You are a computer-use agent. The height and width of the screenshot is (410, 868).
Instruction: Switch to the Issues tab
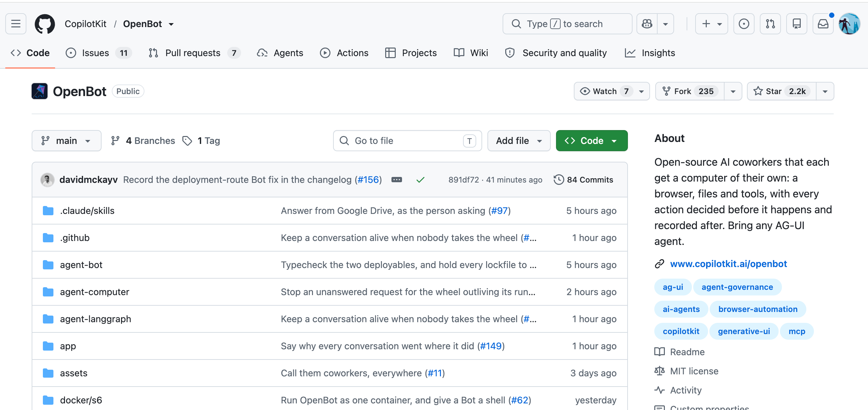coord(99,53)
